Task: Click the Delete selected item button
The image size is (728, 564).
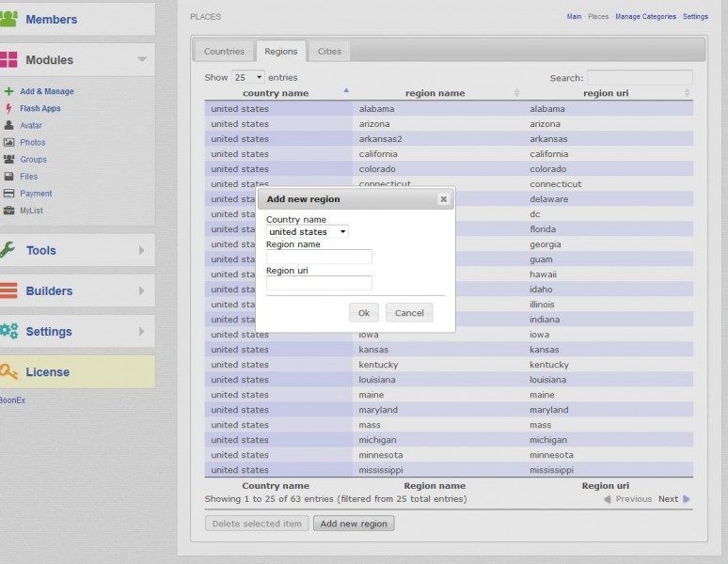Action: [x=257, y=524]
